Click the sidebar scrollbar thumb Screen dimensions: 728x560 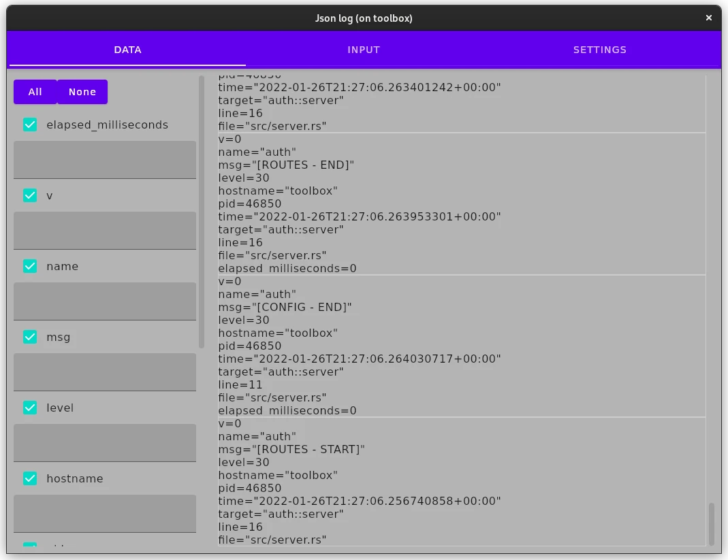(202, 204)
